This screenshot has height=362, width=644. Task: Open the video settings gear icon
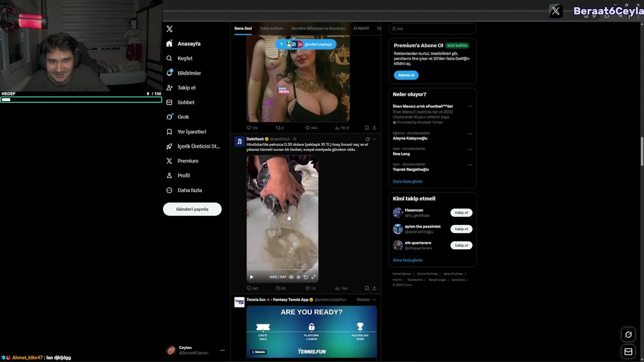click(298, 277)
